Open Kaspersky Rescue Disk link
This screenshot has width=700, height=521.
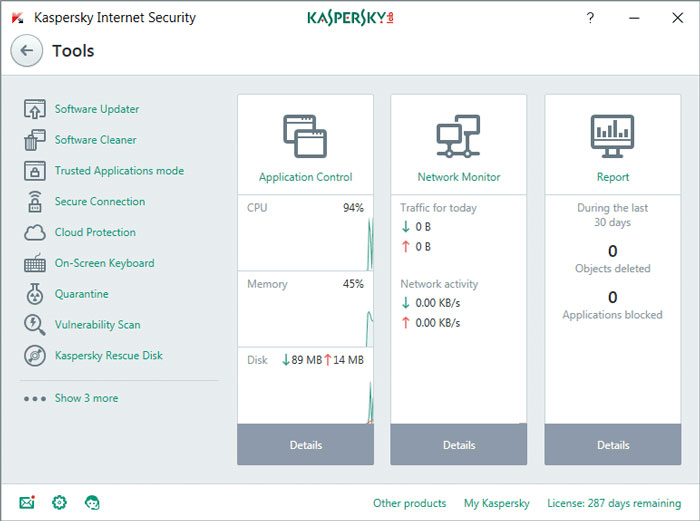[108, 355]
